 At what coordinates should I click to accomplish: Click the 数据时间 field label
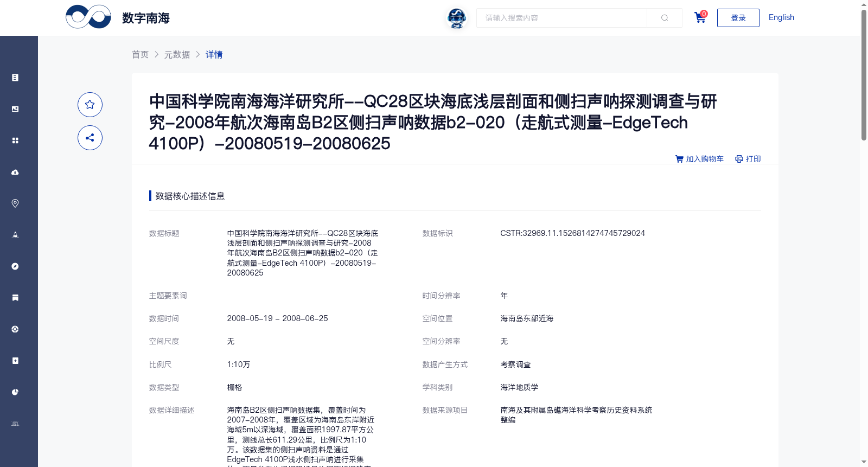pyautogui.click(x=164, y=318)
